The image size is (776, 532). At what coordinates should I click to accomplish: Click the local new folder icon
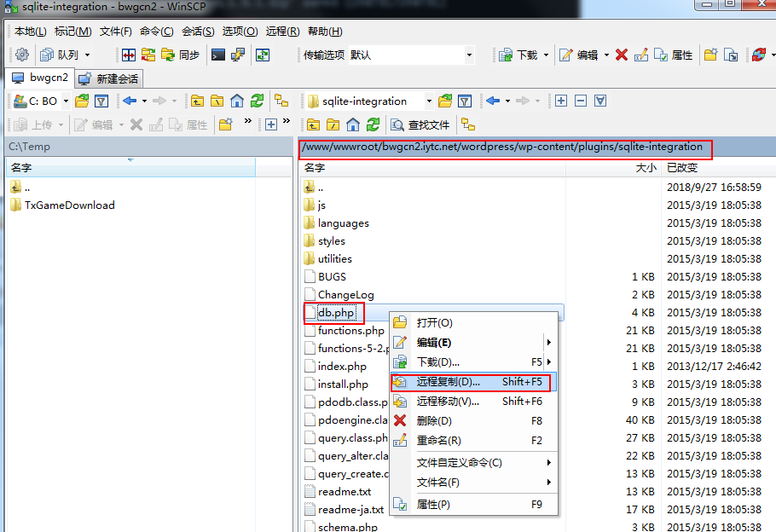pyautogui.click(x=226, y=124)
